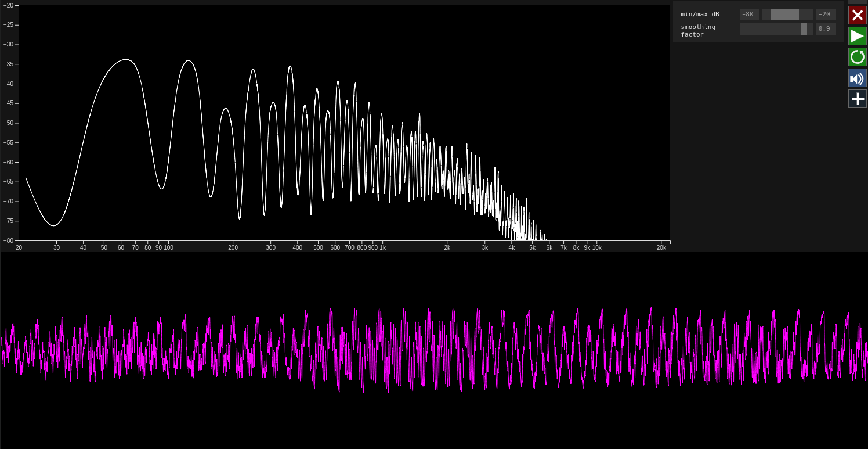This screenshot has width=868, height=449.
Task: Click the 'smoothing factor' label
Action: (x=698, y=31)
